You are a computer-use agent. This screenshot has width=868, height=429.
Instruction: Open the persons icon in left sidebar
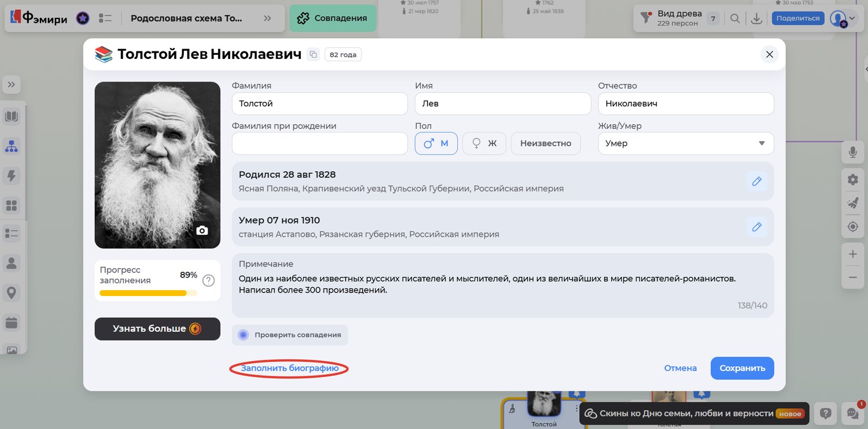point(12,264)
